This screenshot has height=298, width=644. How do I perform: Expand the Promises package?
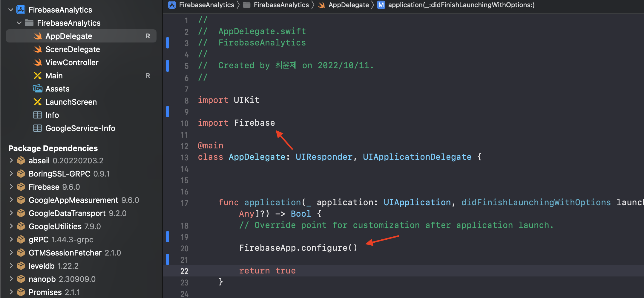tap(11, 292)
